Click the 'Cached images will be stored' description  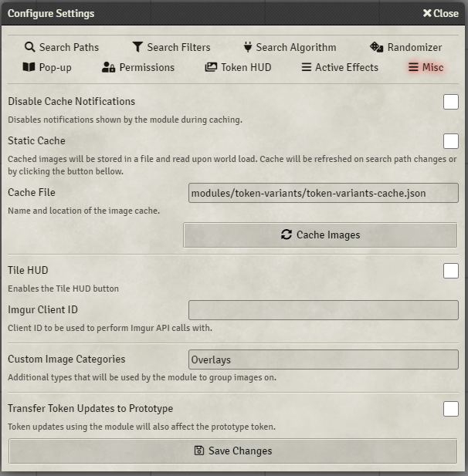pos(232,165)
